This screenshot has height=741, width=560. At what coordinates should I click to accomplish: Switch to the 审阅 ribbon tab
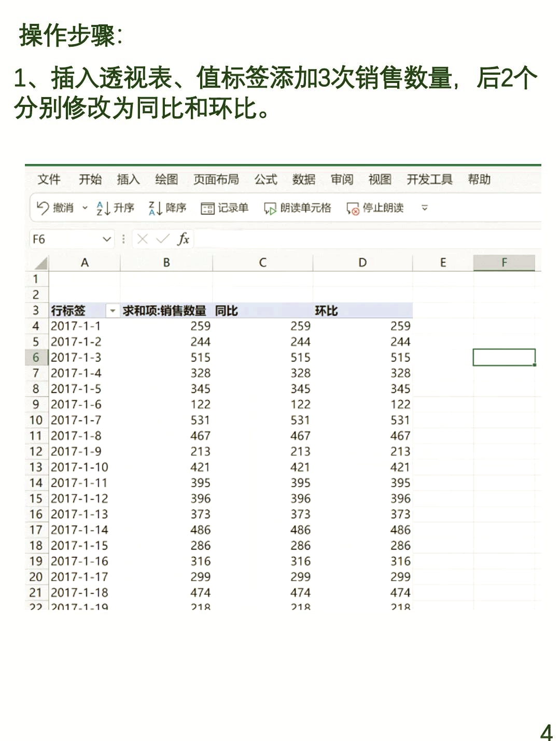click(342, 180)
